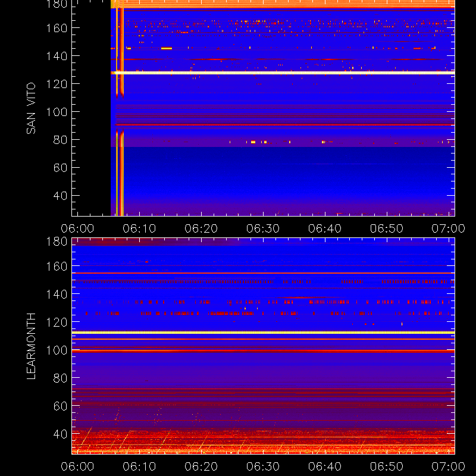The height and width of the screenshot is (476, 476).
Task: Click the 120 tick label on SAN VITO axis
Action: coord(57,84)
